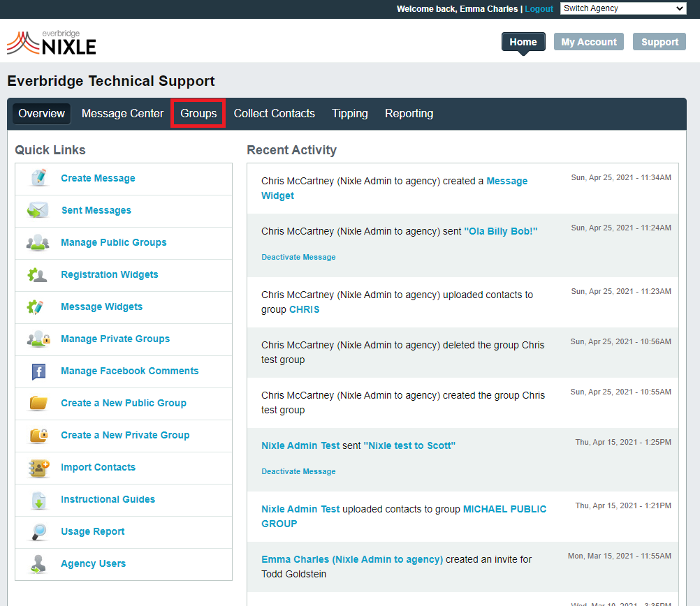Click the Instructional Guides download icon
This screenshot has width=700, height=606.
pyautogui.click(x=39, y=500)
